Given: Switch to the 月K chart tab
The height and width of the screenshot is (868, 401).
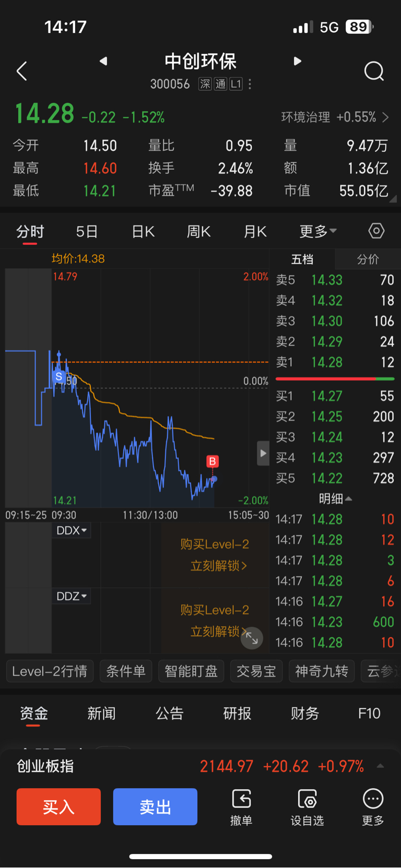Looking at the screenshot, I should (255, 231).
